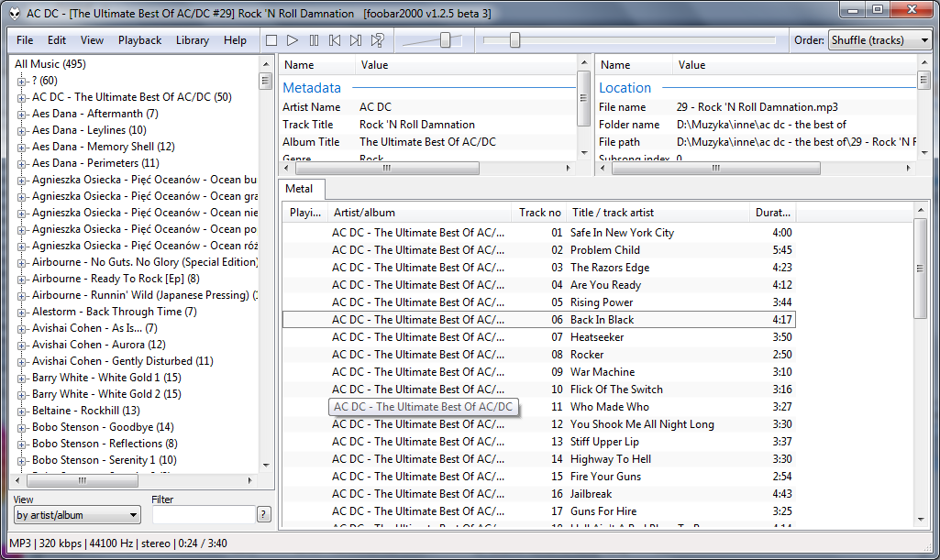Viewport: 940px width, 560px height.
Task: Sort playlist by Duration column header
Action: [x=772, y=213]
